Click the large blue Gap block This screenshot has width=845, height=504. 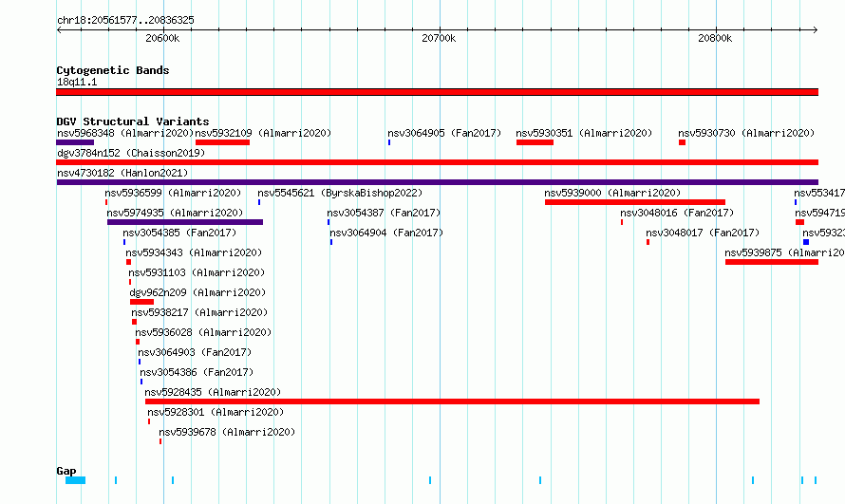tap(75, 480)
